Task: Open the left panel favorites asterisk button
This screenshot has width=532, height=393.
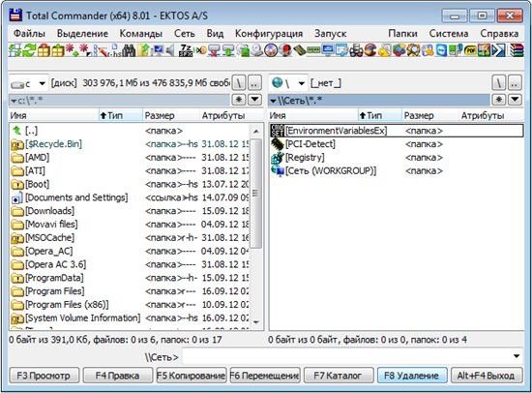Action: pos(239,100)
